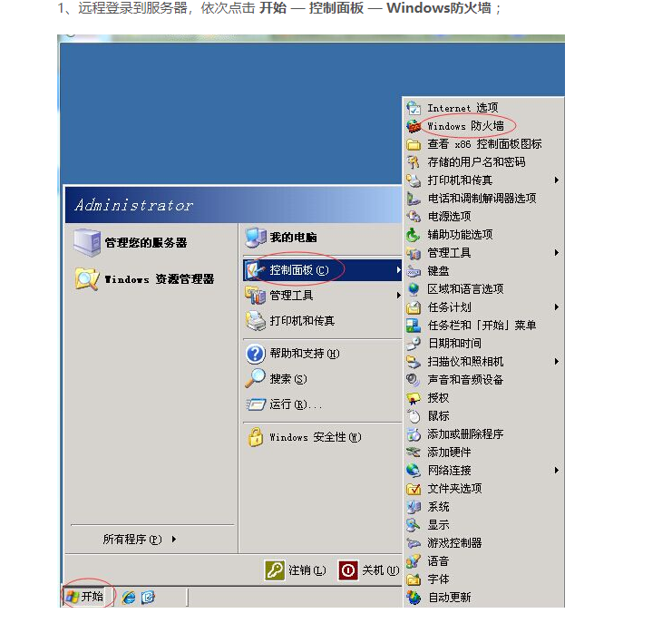The width and height of the screenshot is (672, 623).
Task: Click the 键盘 keyboard icon
Action: pyautogui.click(x=414, y=271)
